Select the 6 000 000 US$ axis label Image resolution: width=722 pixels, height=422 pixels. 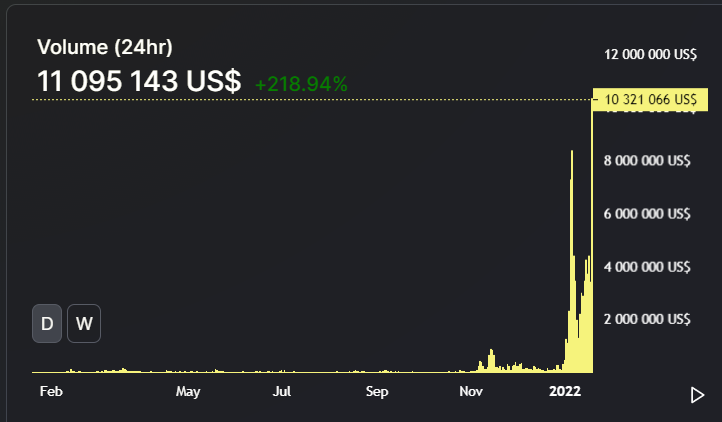(x=647, y=214)
